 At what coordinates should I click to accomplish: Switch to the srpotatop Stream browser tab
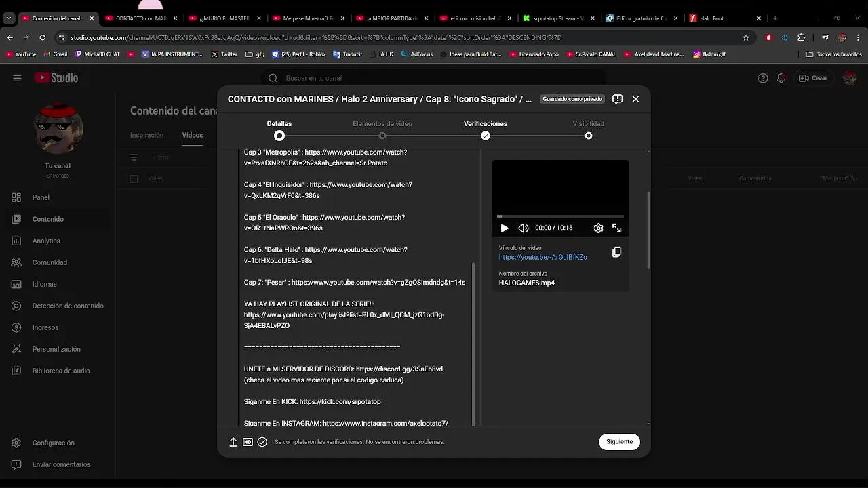(559, 18)
